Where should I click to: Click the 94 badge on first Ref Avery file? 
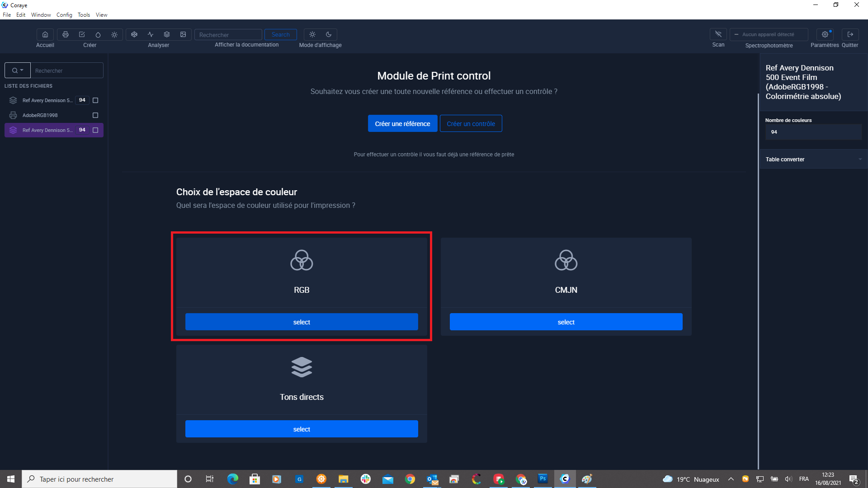click(x=82, y=100)
